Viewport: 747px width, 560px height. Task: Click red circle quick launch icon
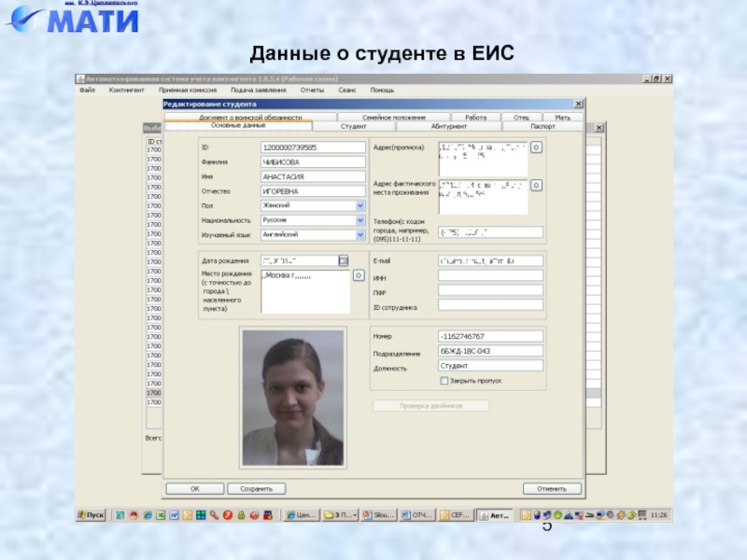[228, 515]
